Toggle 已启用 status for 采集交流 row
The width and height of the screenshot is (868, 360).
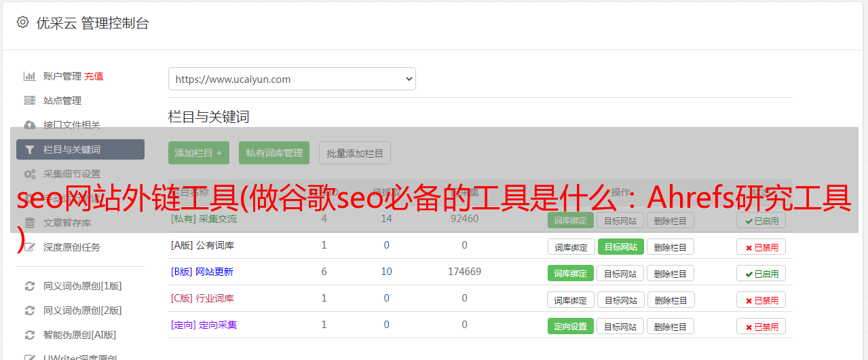(761, 220)
